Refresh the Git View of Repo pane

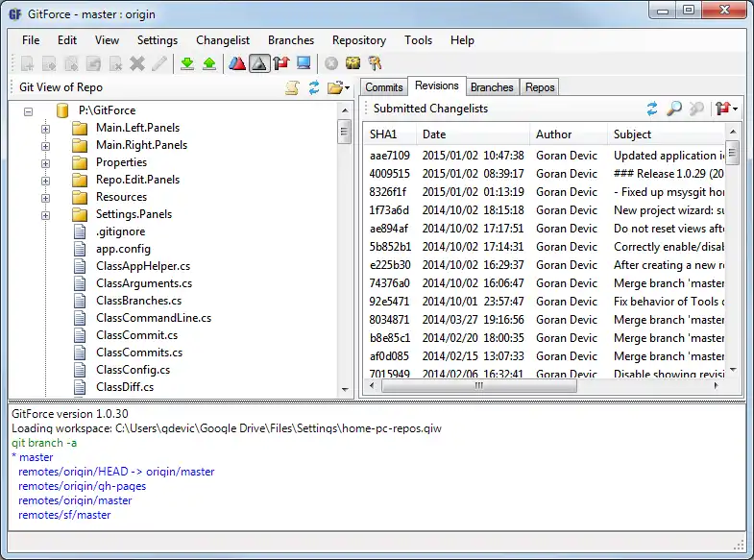[314, 87]
